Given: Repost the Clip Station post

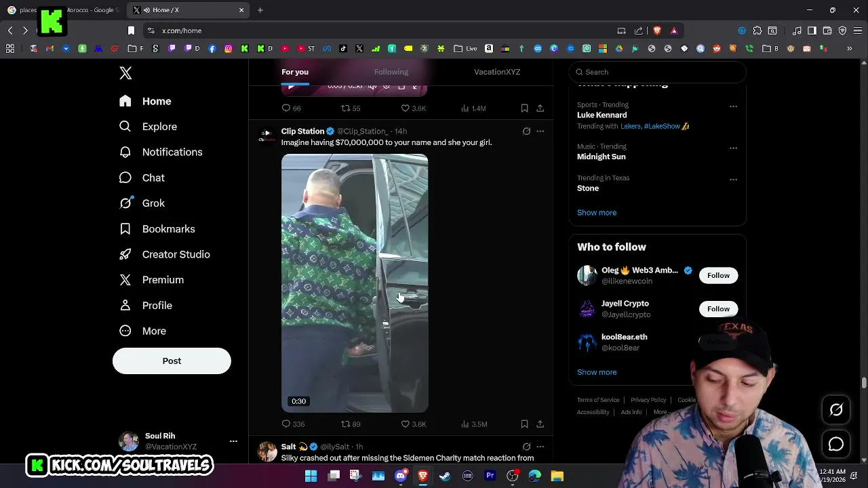Looking at the screenshot, I should click(351, 424).
